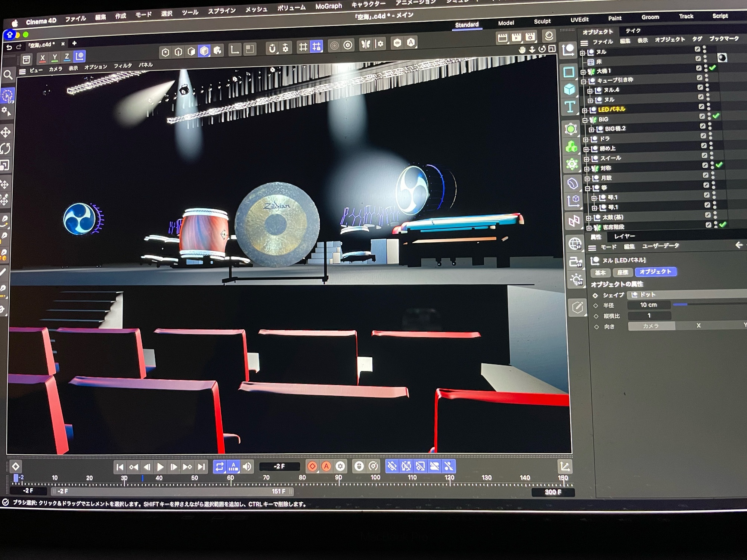This screenshot has height=560, width=747.
Task: Toggle the X axis lock
Action: 43,58
